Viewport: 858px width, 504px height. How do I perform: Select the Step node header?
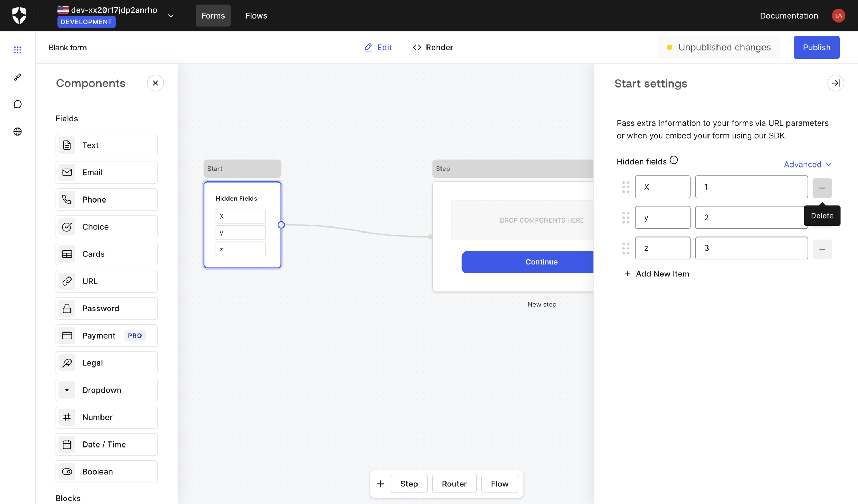click(x=513, y=169)
